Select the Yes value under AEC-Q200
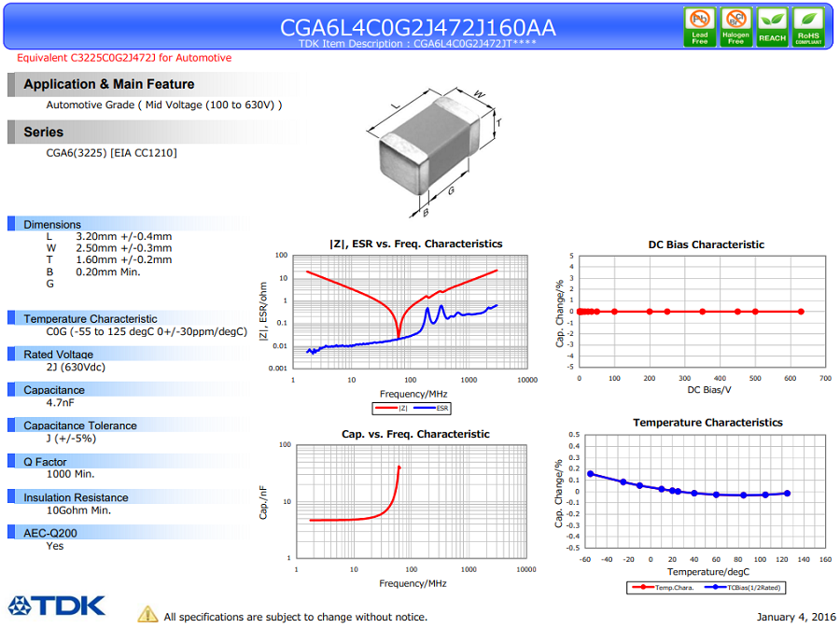 tap(55, 546)
